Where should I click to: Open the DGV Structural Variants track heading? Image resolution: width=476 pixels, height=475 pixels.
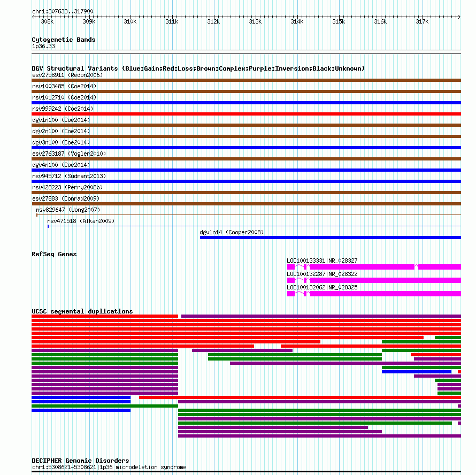click(x=198, y=68)
